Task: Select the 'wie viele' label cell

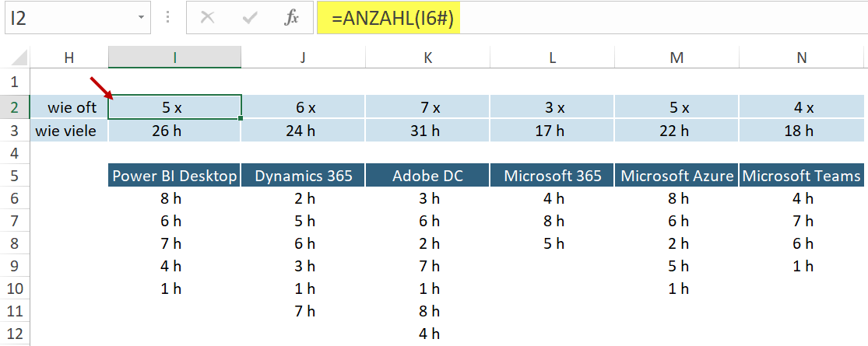Action: click(x=69, y=131)
